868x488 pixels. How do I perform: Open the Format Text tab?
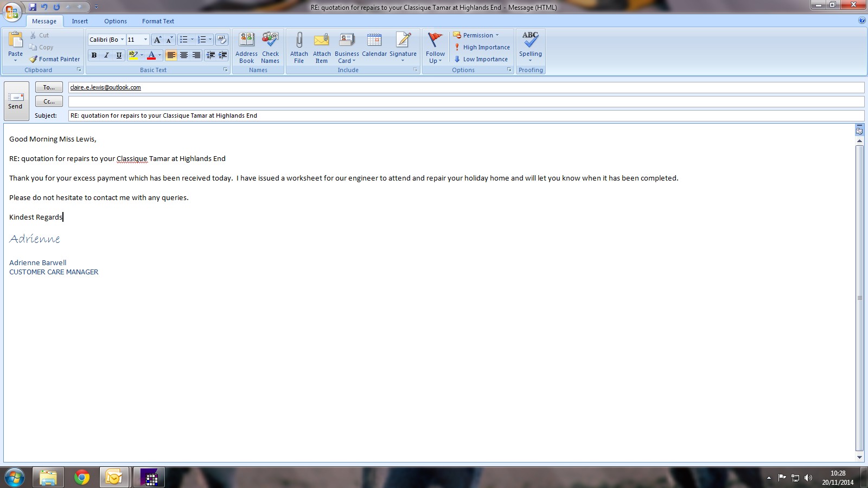pyautogui.click(x=158, y=21)
